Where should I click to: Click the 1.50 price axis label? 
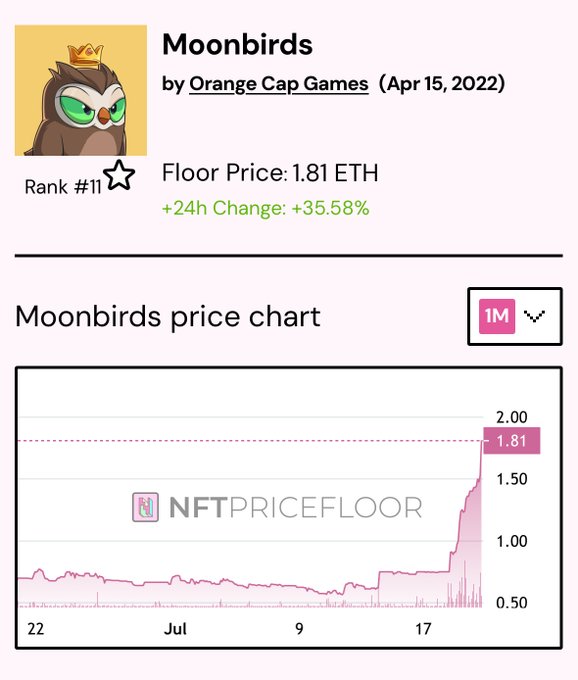pyautogui.click(x=512, y=479)
